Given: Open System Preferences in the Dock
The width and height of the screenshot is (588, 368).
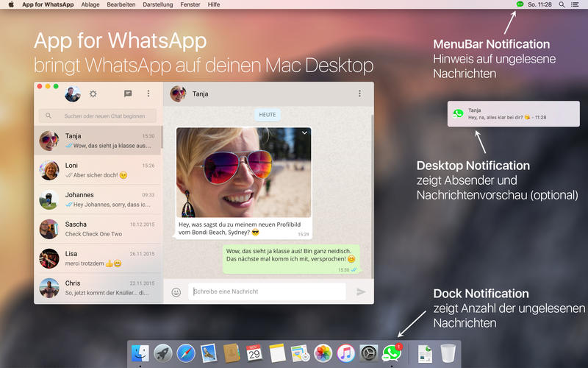Looking at the screenshot, I should pos(369,353).
